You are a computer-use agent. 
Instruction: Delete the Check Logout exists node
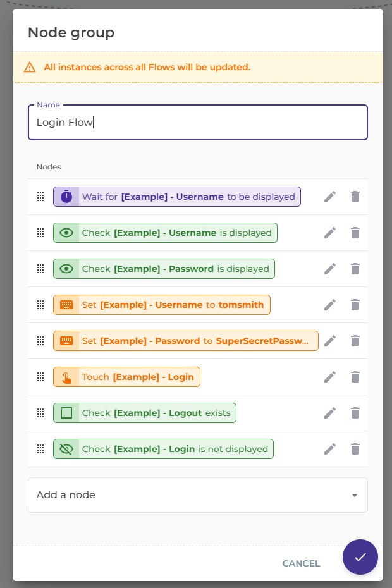pos(355,413)
